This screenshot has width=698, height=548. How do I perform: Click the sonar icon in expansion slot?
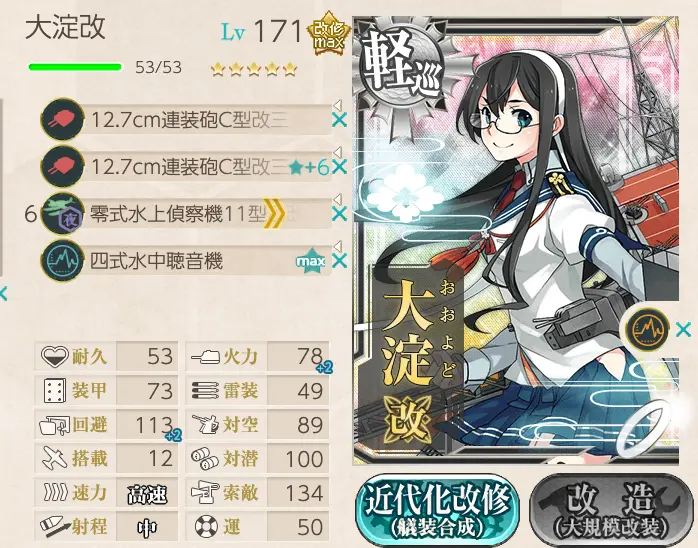click(648, 329)
